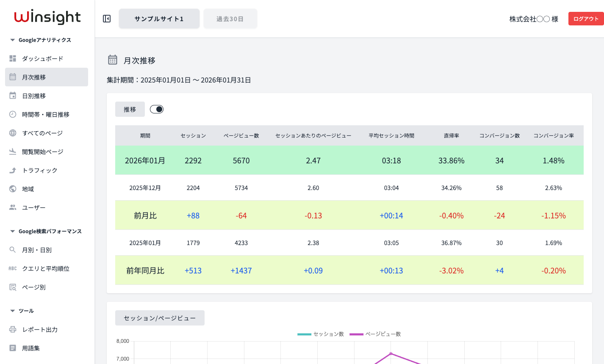Click the 前年同月比 row label

(145, 270)
